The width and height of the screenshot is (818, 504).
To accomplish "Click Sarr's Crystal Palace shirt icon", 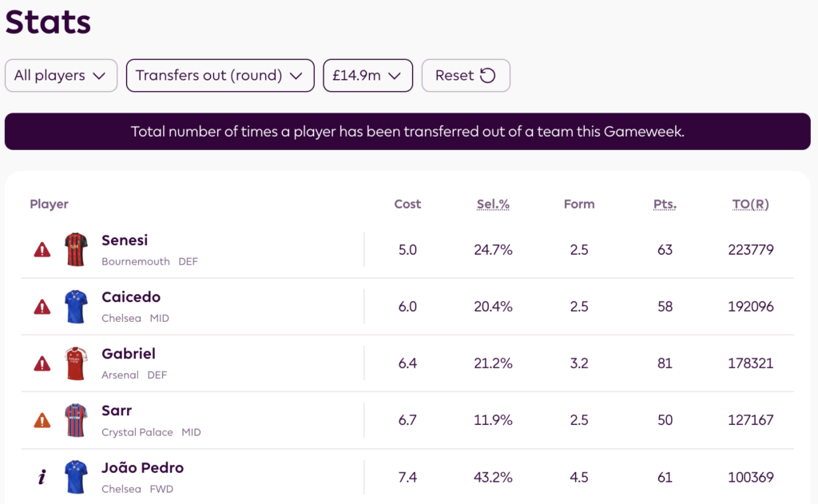I will (76, 420).
